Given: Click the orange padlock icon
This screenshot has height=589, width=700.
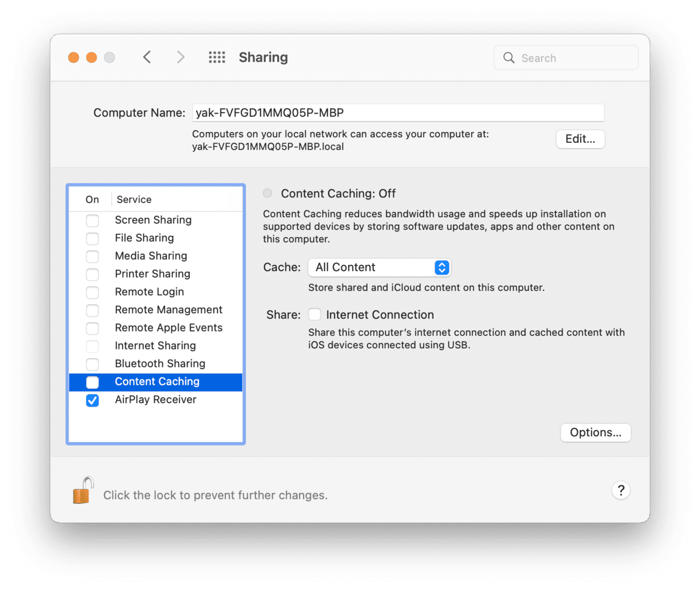Looking at the screenshot, I should point(83,491).
